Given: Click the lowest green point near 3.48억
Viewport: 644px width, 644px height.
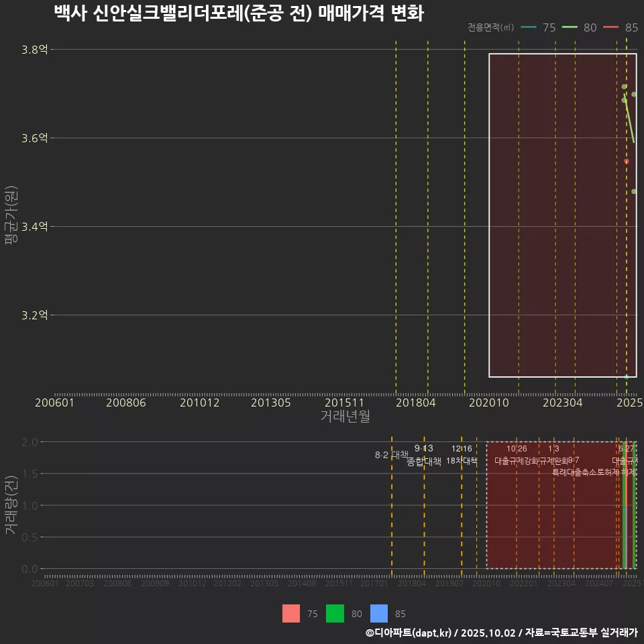Looking at the screenshot, I should [634, 191].
